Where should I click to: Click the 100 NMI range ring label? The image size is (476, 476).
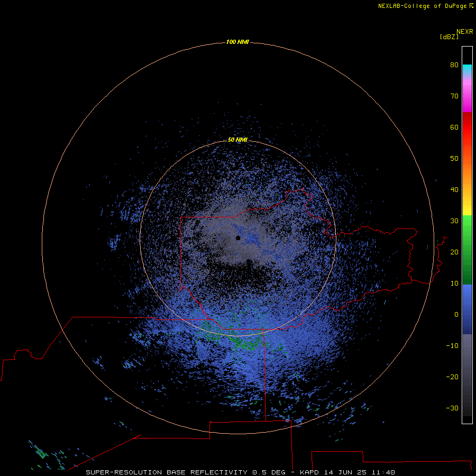[237, 42]
